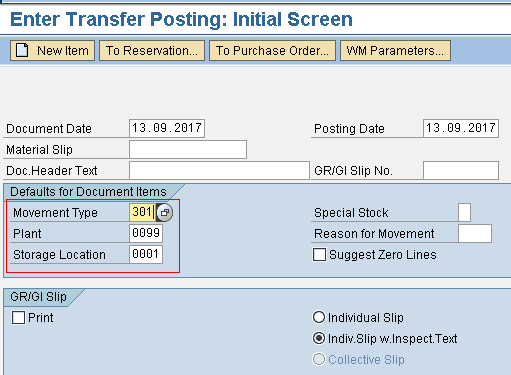
Task: Click the Storage Location field
Action: [146, 254]
